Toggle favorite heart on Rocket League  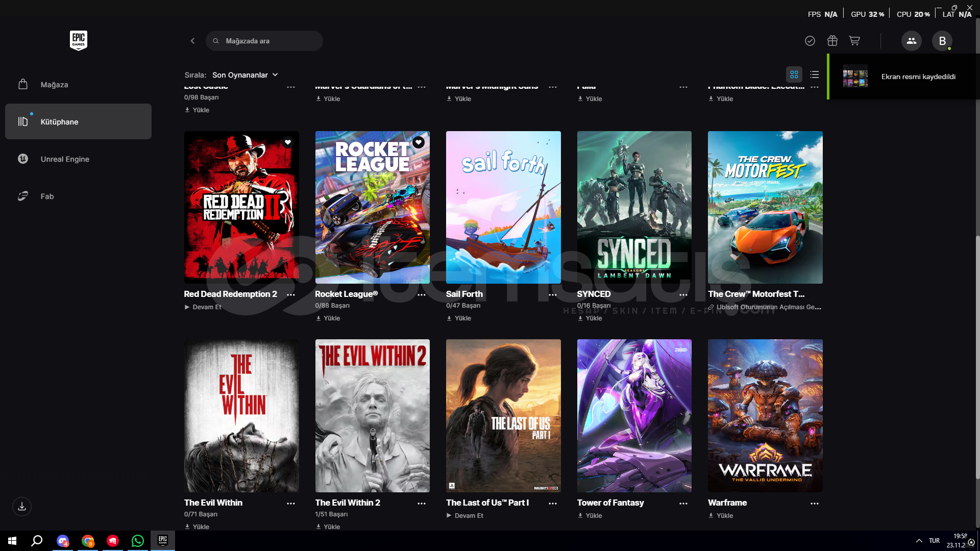coord(419,142)
